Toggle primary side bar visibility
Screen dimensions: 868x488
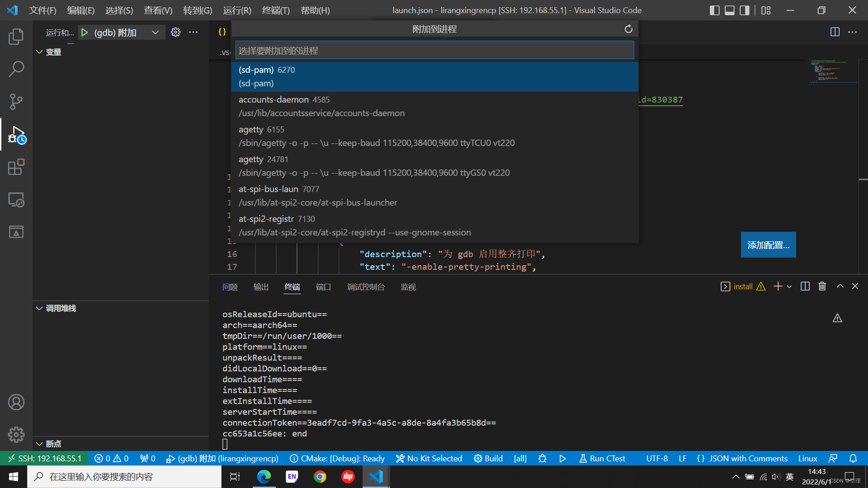[x=715, y=10]
